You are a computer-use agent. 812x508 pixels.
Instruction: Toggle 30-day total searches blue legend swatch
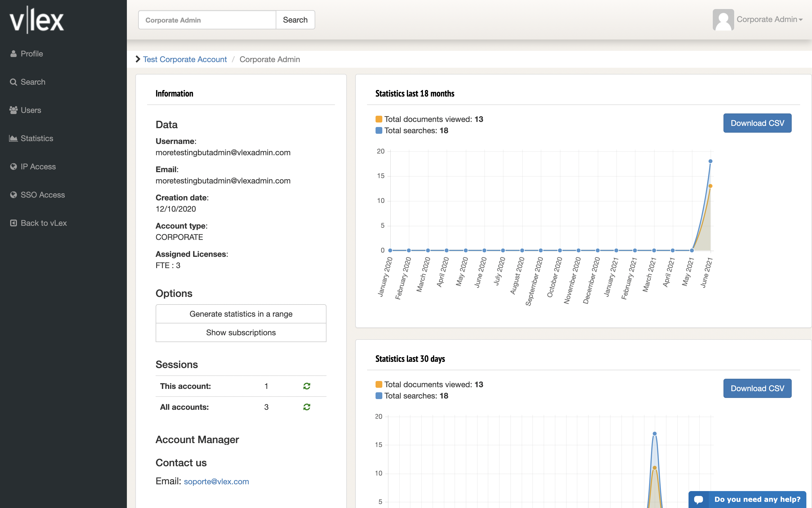point(379,396)
